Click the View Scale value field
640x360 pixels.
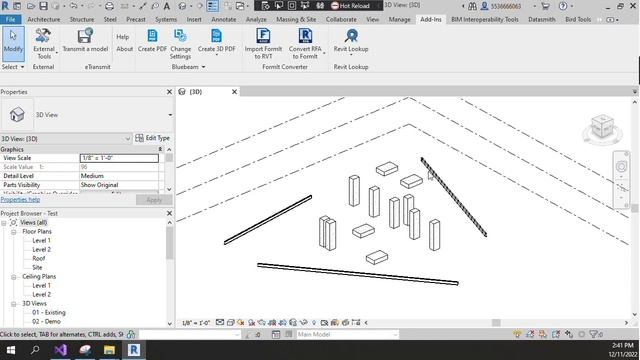point(119,158)
